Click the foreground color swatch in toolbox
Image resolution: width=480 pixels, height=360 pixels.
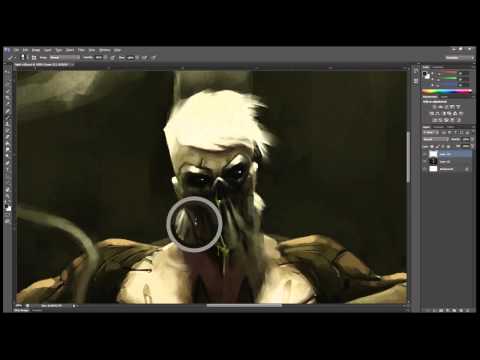(x=6, y=206)
